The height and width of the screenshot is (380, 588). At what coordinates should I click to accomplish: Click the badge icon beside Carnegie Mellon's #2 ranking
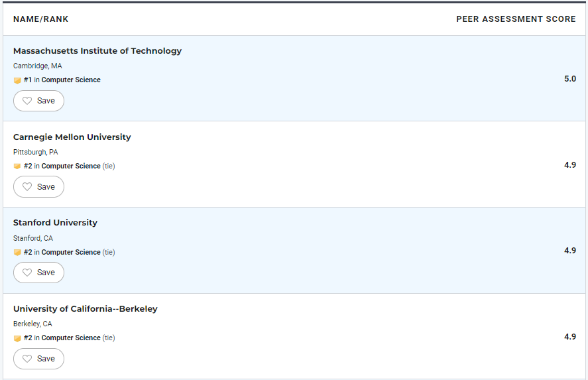click(x=17, y=166)
